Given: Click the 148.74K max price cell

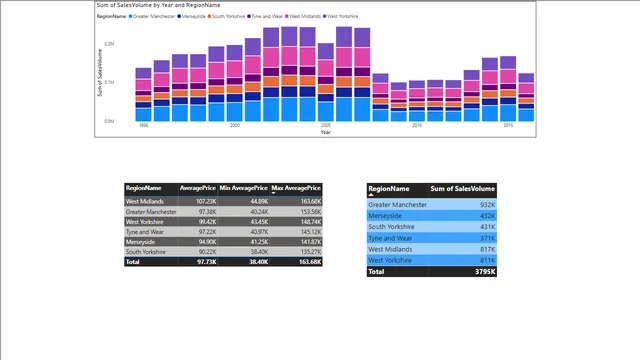Looking at the screenshot, I should 311,222.
